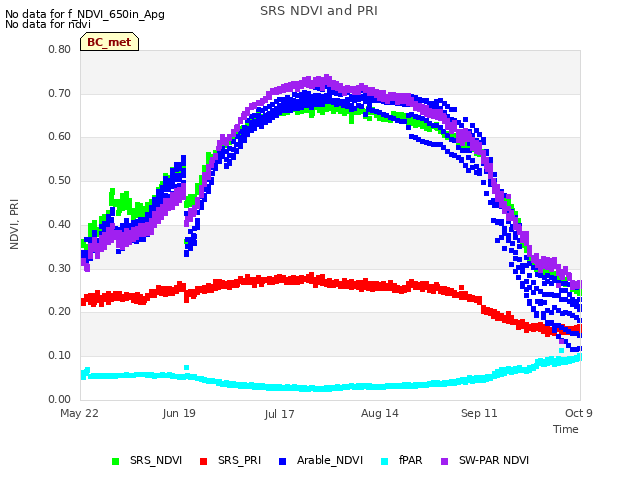Select the Arable_NDVI legend label
The image size is (640, 480).
tap(330, 460)
